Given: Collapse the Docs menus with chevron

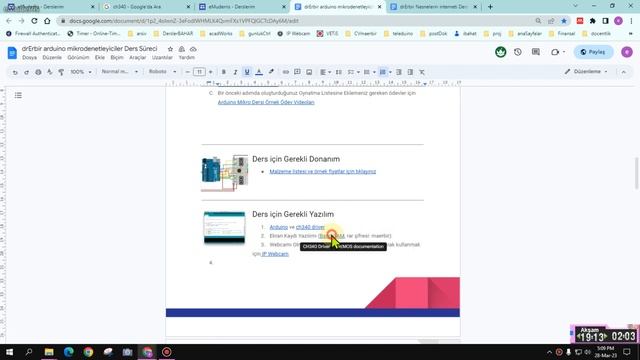Looking at the screenshot, I should 624,72.
